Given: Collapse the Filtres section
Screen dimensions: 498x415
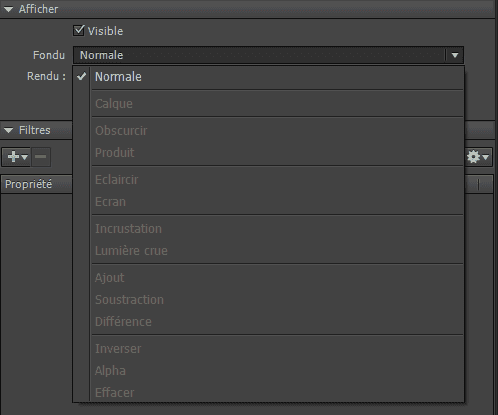Looking at the screenshot, I should 9,130.
